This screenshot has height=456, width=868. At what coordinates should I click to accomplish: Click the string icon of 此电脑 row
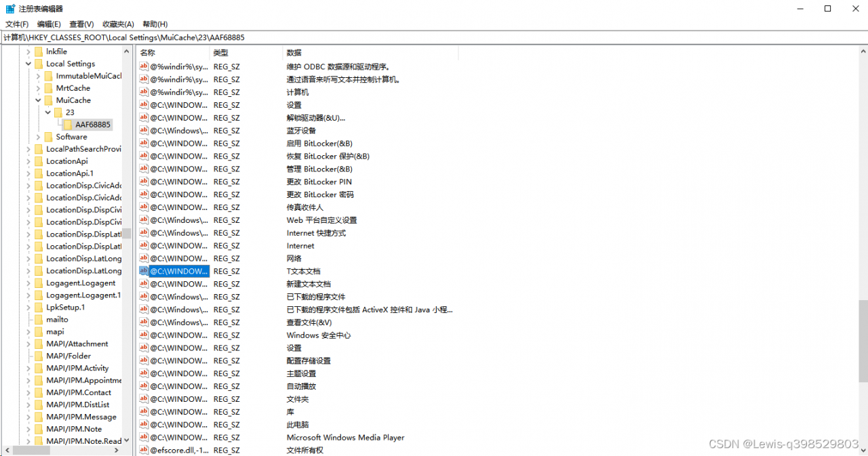pyautogui.click(x=144, y=425)
